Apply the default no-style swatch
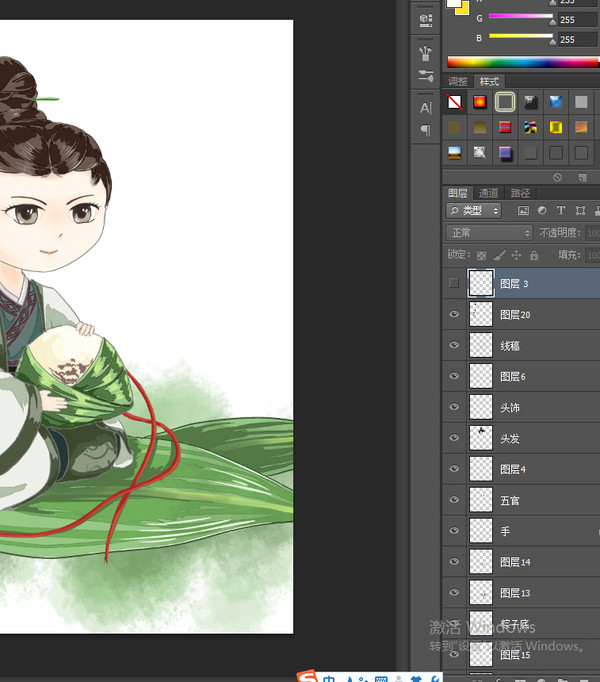Viewport: 600px width, 682px height. coord(455,102)
